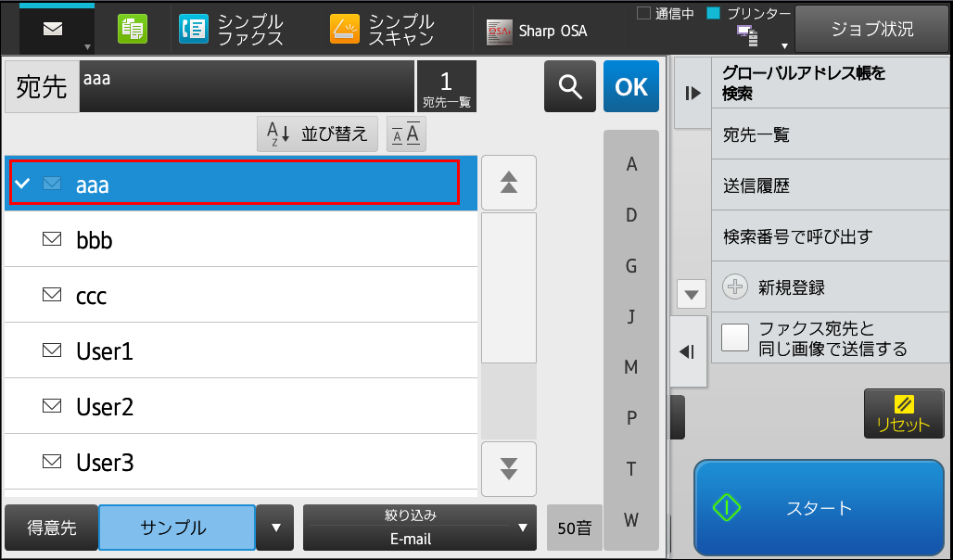Viewport: 953px width, 560px height.
Task: Open the 絞り込み E-mail filter dropdown
Action: (x=419, y=528)
